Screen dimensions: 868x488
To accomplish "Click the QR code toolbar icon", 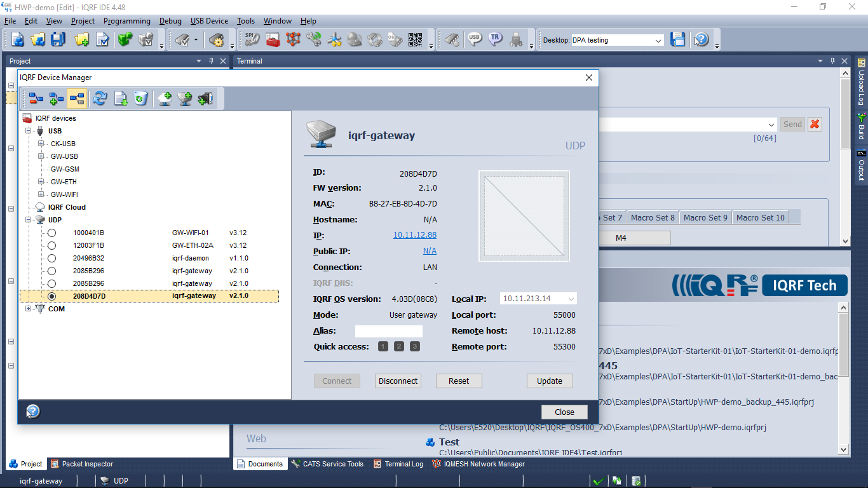I will point(415,39).
